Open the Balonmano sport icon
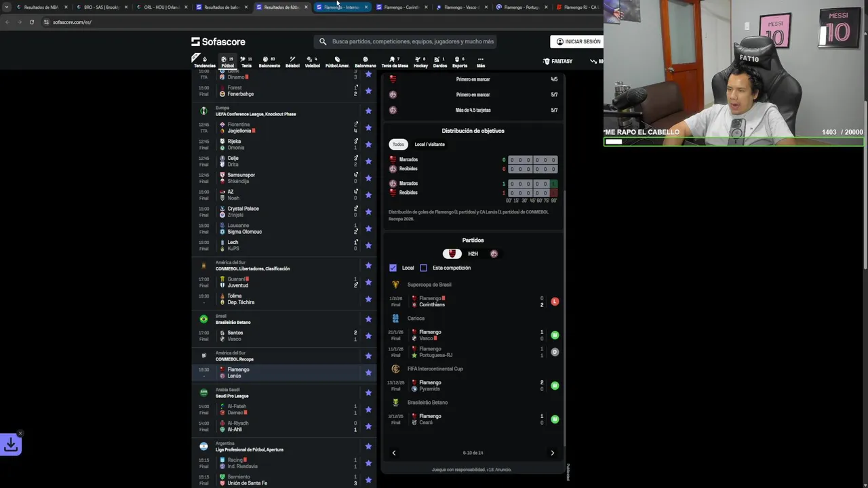This screenshot has width=868, height=488. click(365, 62)
